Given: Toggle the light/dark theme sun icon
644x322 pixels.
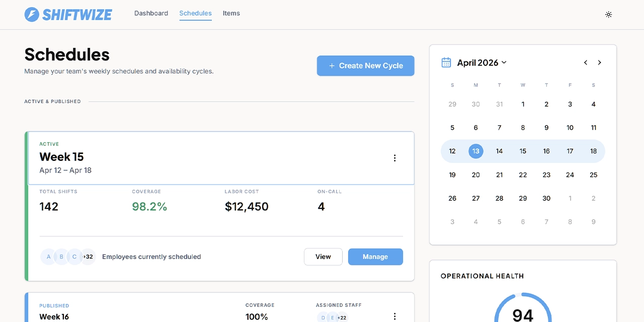Looking at the screenshot, I should click(608, 15).
